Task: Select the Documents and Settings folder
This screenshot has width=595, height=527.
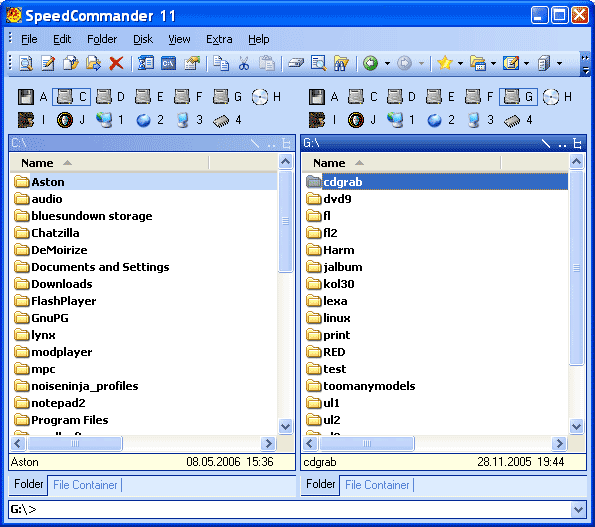Action: pyautogui.click(x=92, y=267)
